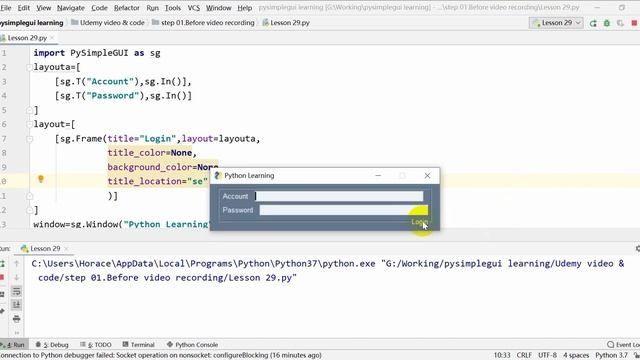Close the Lesson 29 run tab

tap(66, 249)
